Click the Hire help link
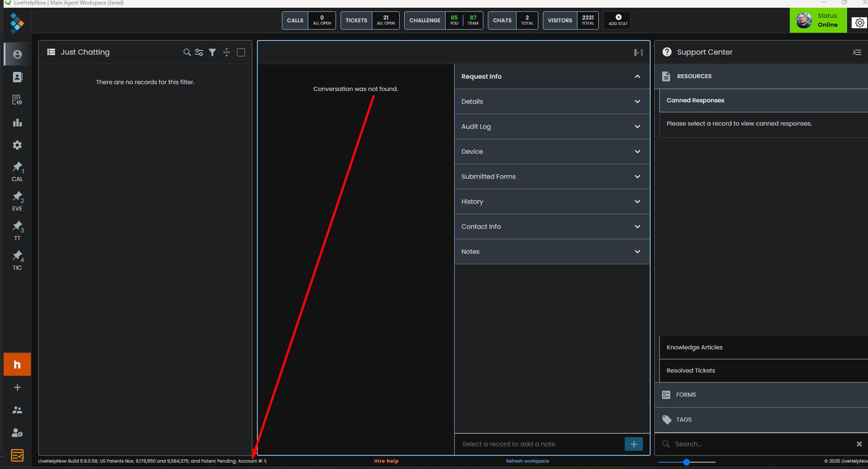 pyautogui.click(x=386, y=461)
